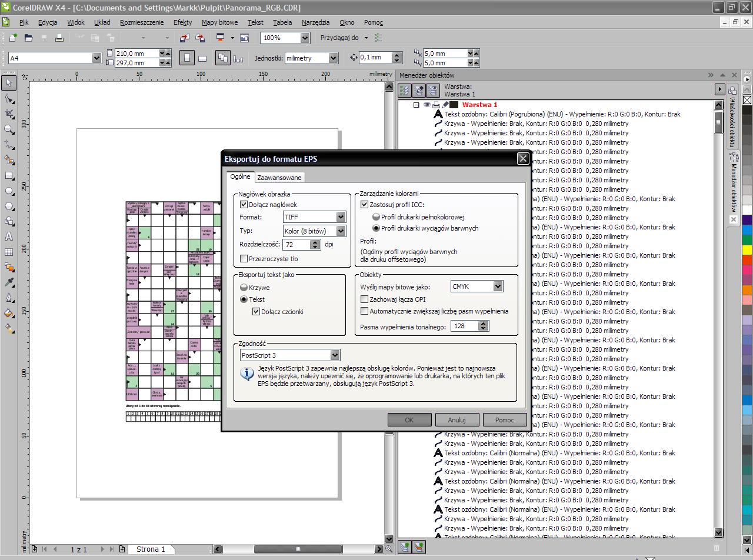Select the Eyedropper tool
This screenshot has height=560, width=753.
(x=9, y=282)
